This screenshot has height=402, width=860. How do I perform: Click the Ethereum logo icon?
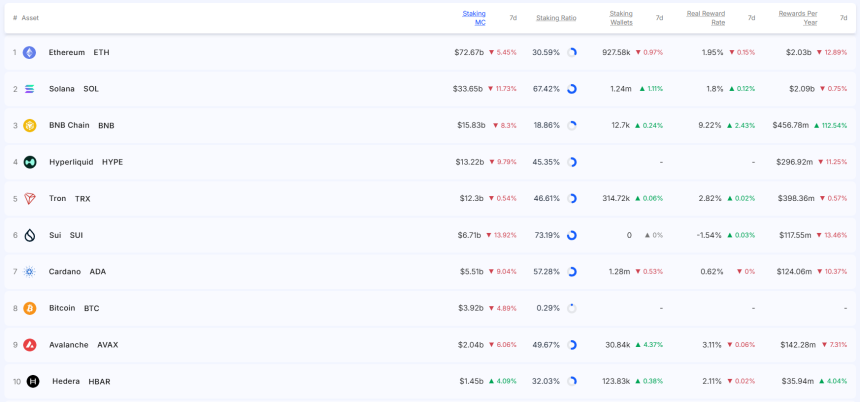tap(29, 53)
